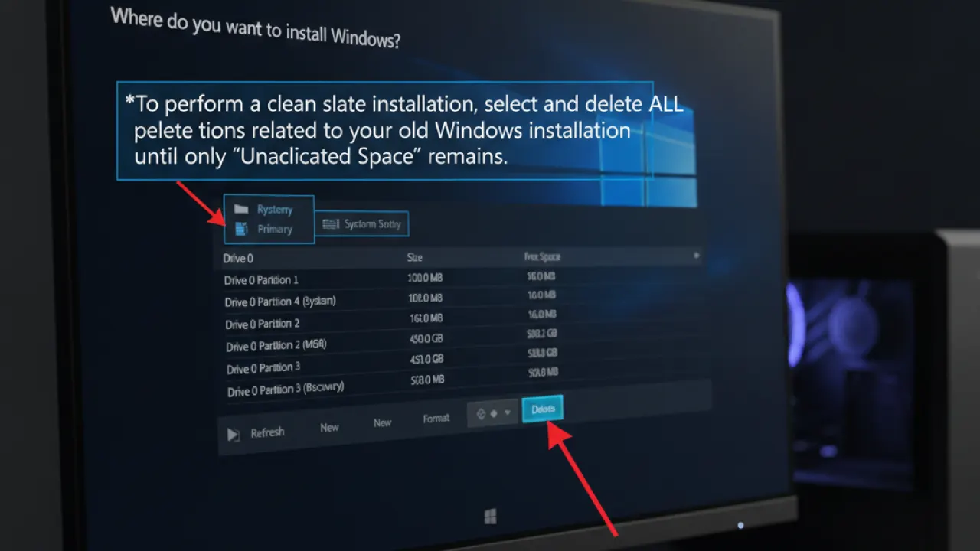Click the Where do you want to install Windows heading
980x551 pixels.
click(256, 28)
